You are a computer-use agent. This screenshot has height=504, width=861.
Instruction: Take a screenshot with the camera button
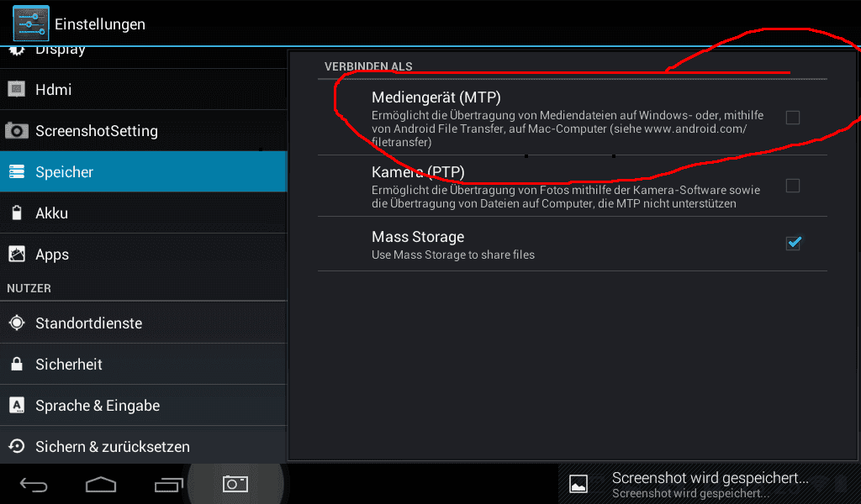tap(235, 484)
